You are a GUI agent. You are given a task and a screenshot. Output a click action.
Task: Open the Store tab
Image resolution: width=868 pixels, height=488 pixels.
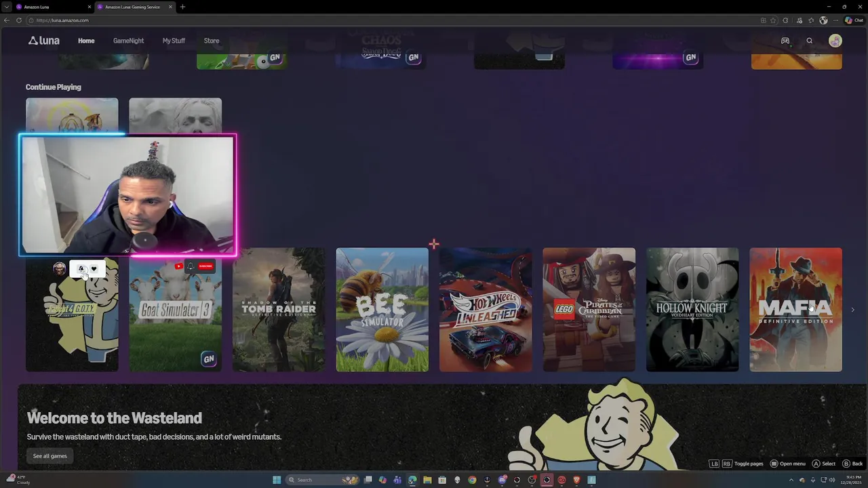[x=212, y=41]
